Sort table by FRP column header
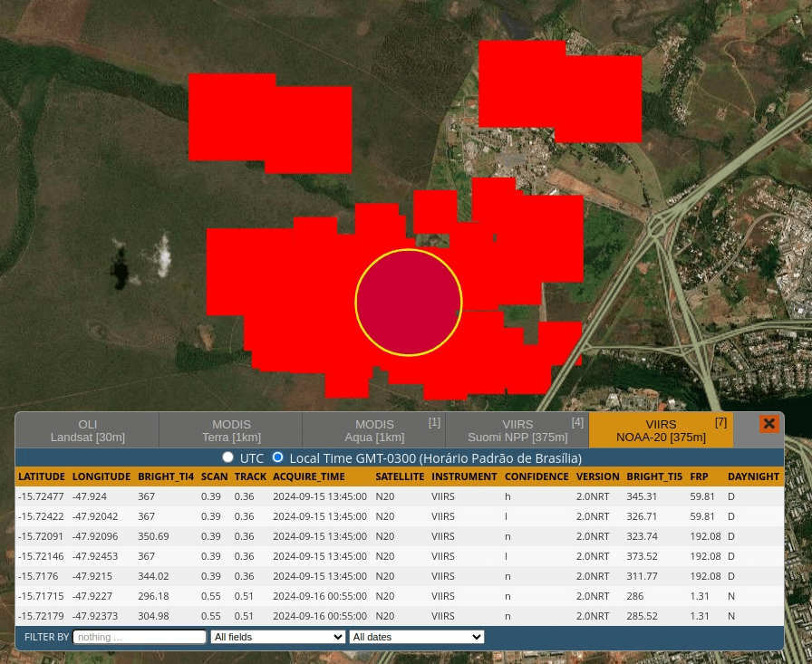This screenshot has height=664, width=812. [x=699, y=476]
